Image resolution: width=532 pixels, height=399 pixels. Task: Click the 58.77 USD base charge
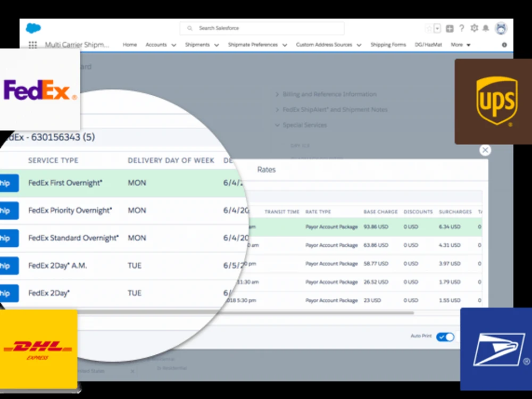point(376,263)
